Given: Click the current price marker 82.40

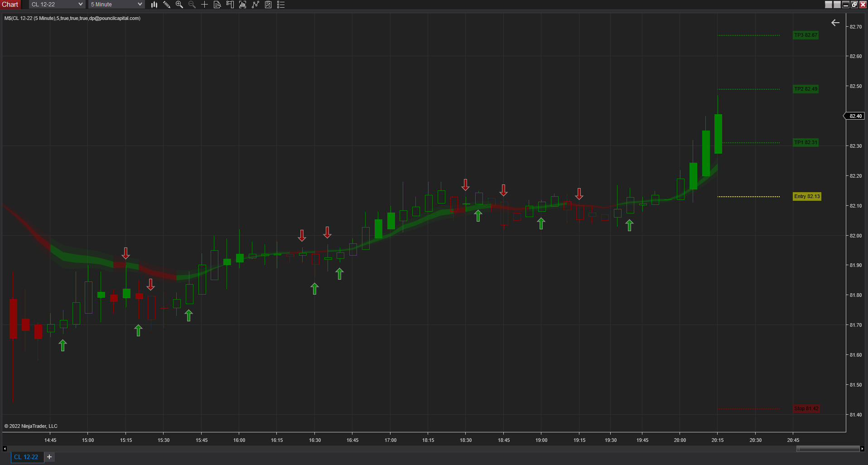Looking at the screenshot, I should point(854,116).
